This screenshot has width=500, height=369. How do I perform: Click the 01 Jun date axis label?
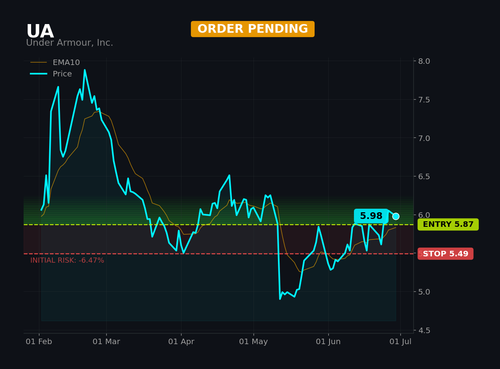point(328,342)
